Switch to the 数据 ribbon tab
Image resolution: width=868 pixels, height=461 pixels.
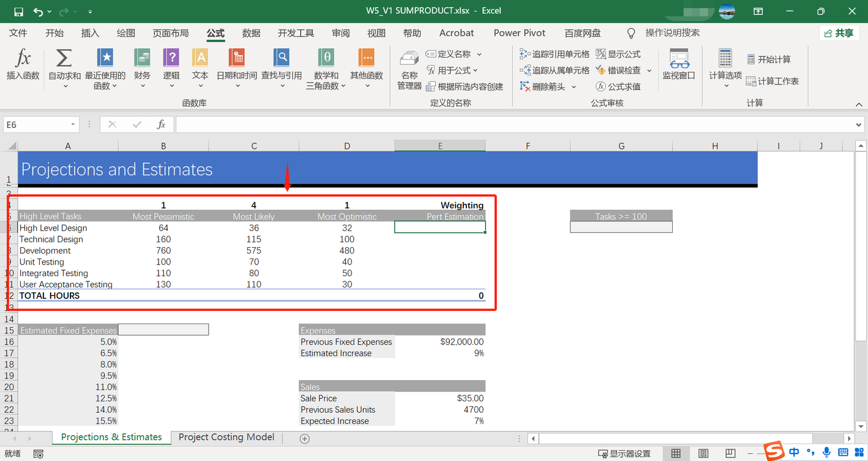251,33
